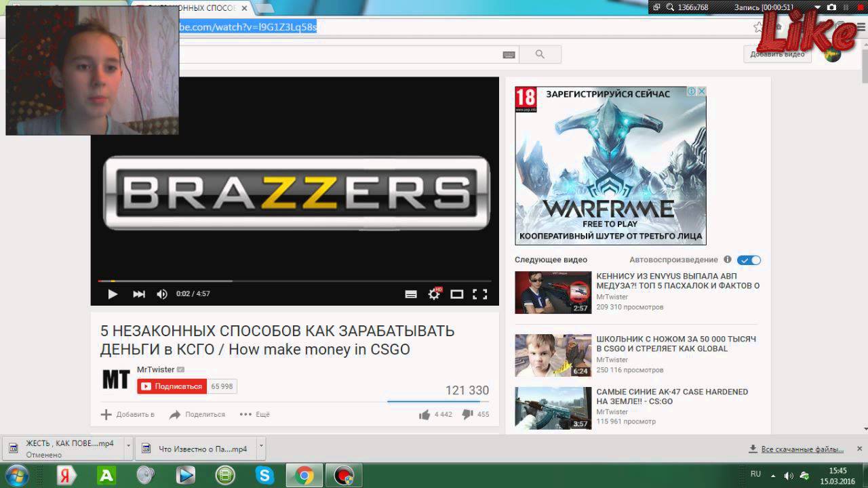Open media player icon in taskbar
The width and height of the screenshot is (868, 488).
point(185,476)
